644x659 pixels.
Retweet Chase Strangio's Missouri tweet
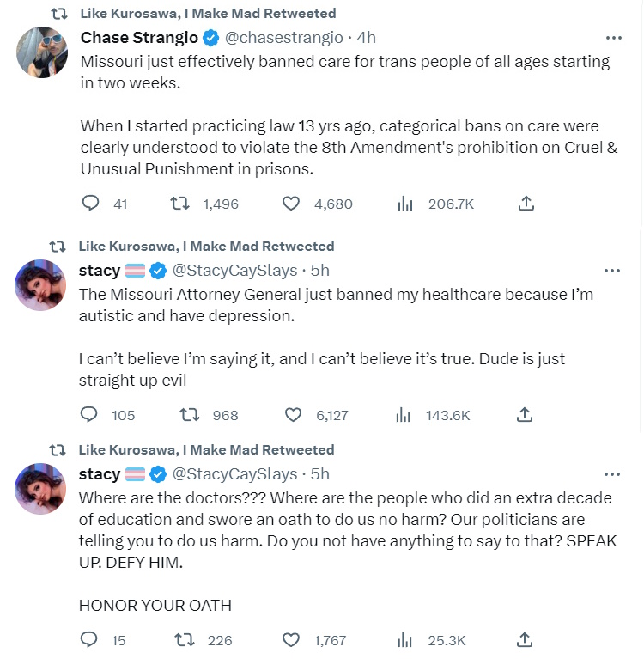click(179, 204)
